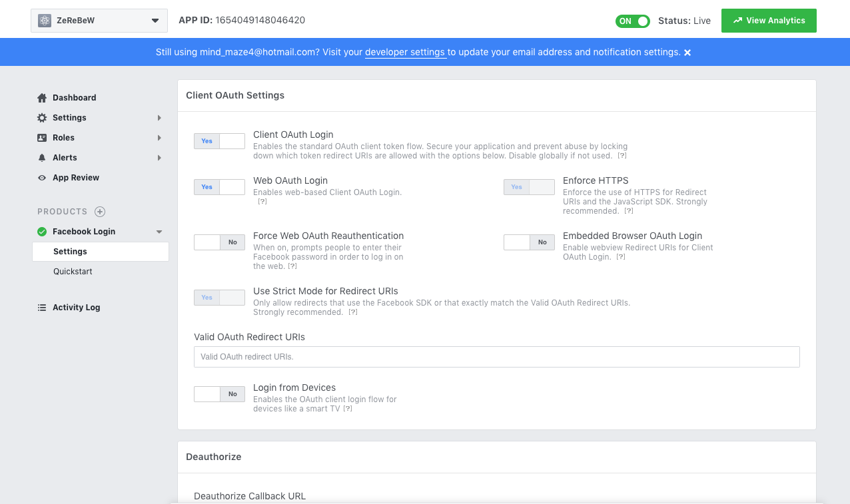This screenshot has height=504, width=850.
Task: Follow the developer settings link
Action: (405, 53)
